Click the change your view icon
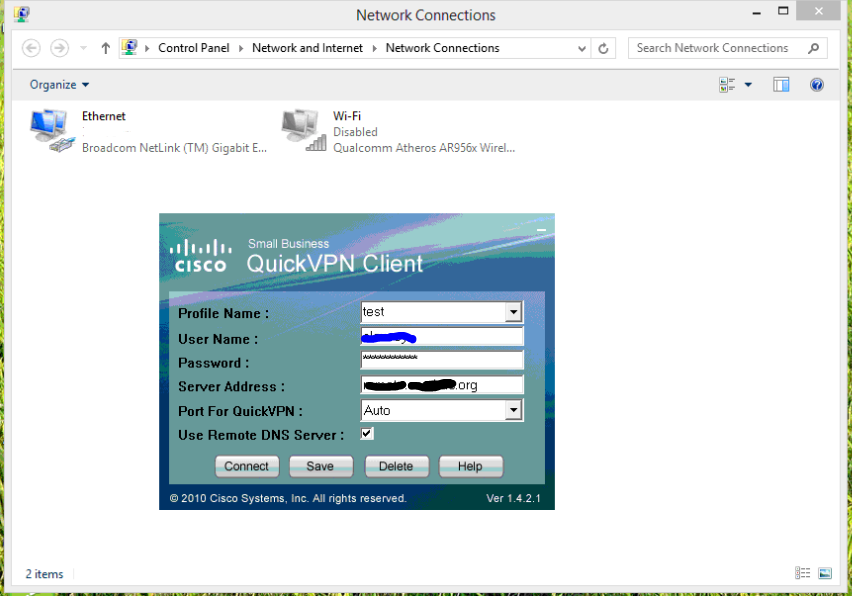Screen dimensions: 852x596 [727, 85]
